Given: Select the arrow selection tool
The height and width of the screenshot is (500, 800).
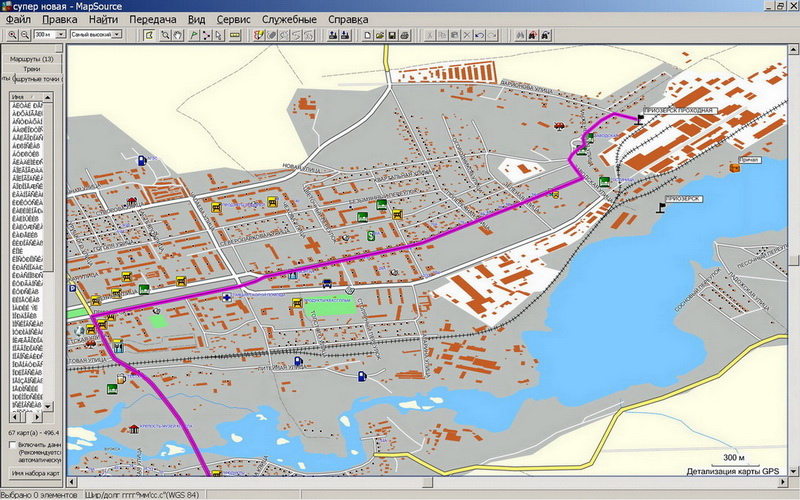Looking at the screenshot, I should click(x=218, y=35).
